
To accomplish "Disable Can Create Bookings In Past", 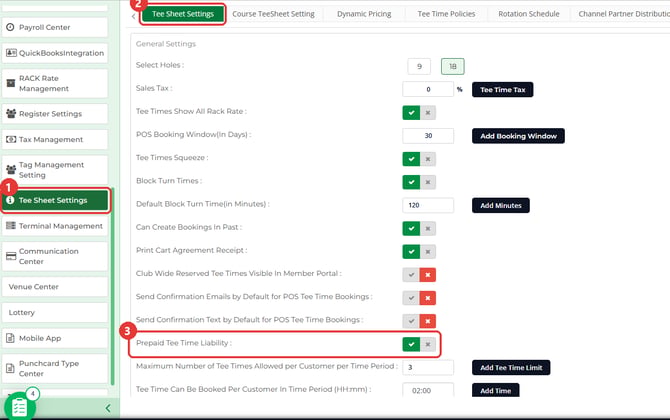I will pos(428,228).
